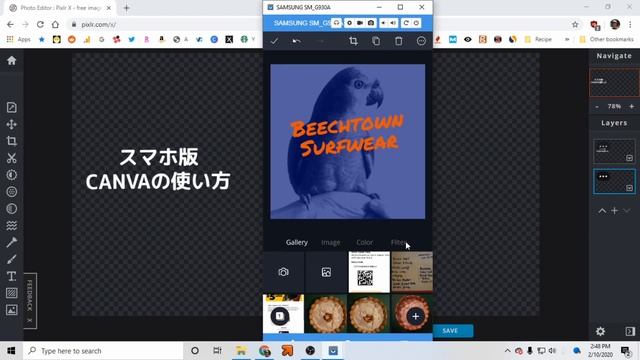Open Pixlr settings gear
This screenshot has height=360, width=640.
(x=600, y=331)
